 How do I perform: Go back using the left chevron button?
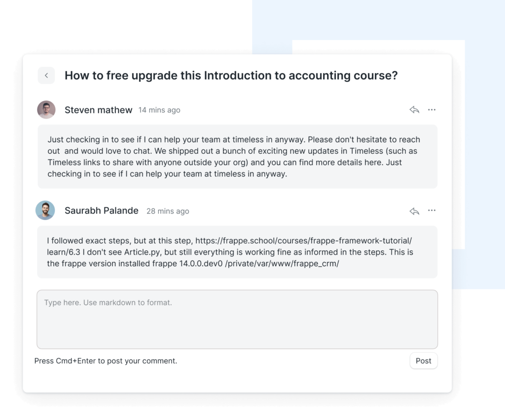tap(46, 75)
